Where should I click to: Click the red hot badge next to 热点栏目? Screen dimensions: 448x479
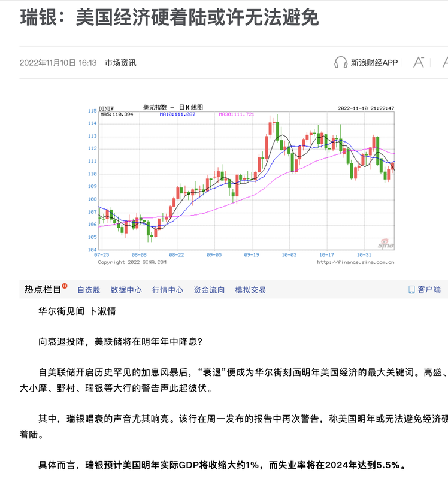(x=65, y=286)
